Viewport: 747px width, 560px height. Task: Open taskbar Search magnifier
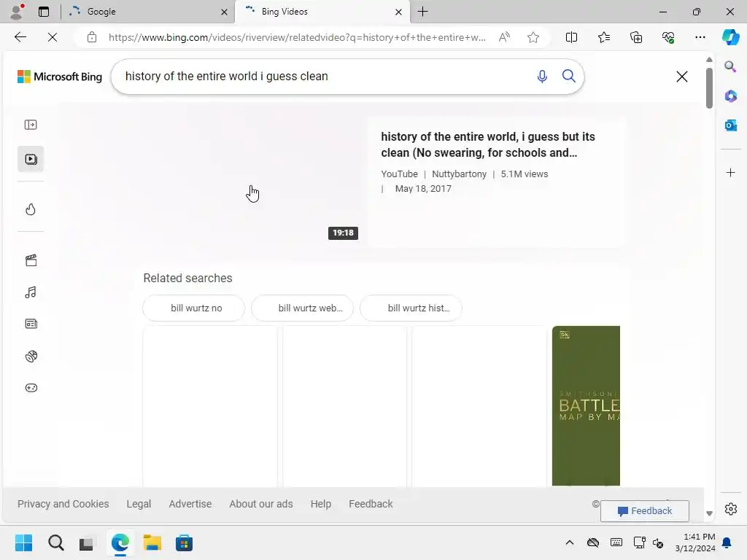(55, 542)
